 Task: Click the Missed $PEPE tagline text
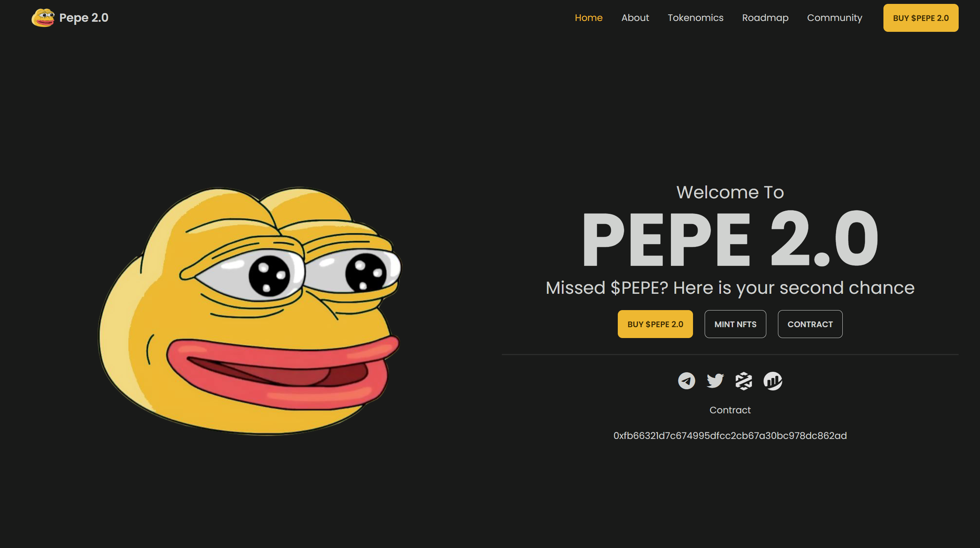pos(730,288)
